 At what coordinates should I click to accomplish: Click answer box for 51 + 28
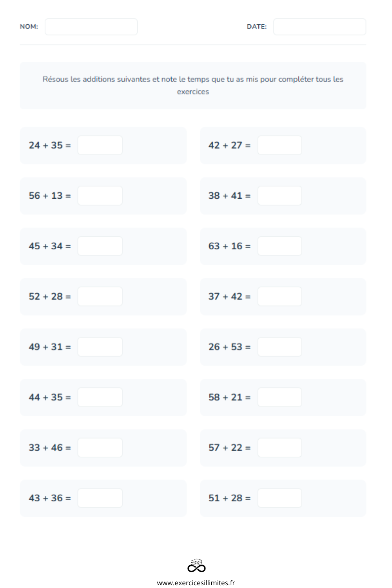pyautogui.click(x=279, y=498)
